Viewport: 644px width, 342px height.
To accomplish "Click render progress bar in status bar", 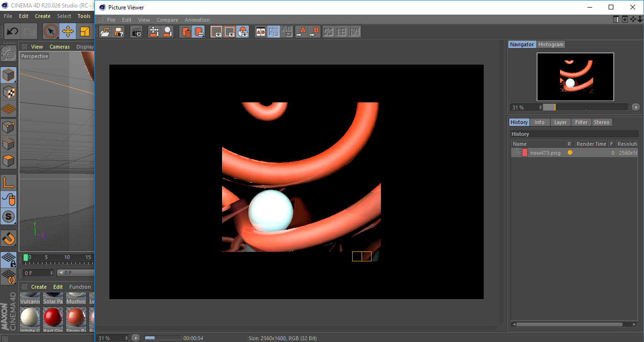I will point(163,338).
